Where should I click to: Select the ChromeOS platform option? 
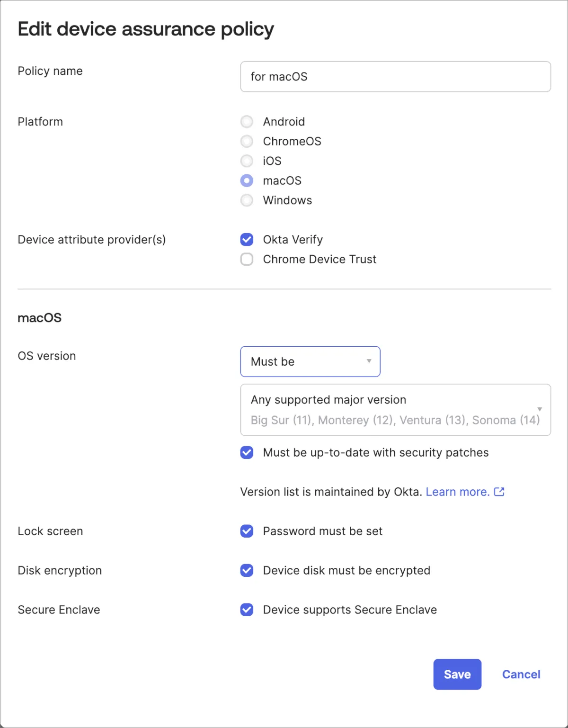point(247,141)
